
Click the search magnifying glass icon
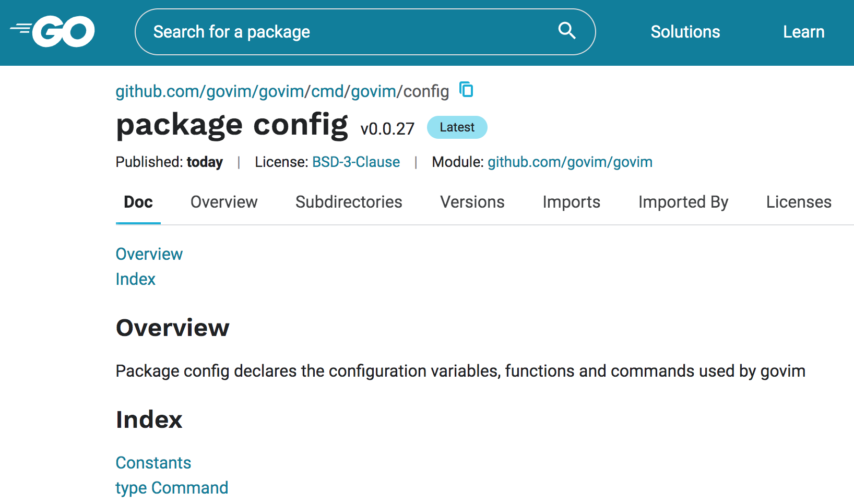[566, 31]
